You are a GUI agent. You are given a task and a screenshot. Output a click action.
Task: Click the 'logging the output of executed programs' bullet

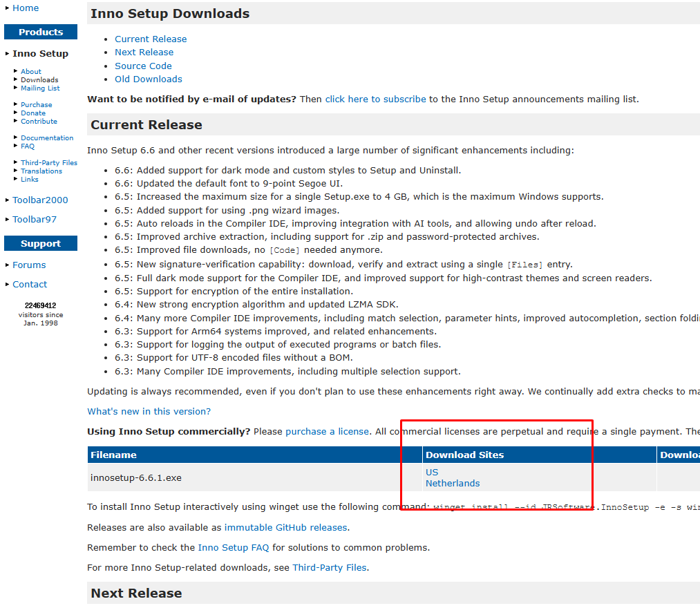(278, 345)
